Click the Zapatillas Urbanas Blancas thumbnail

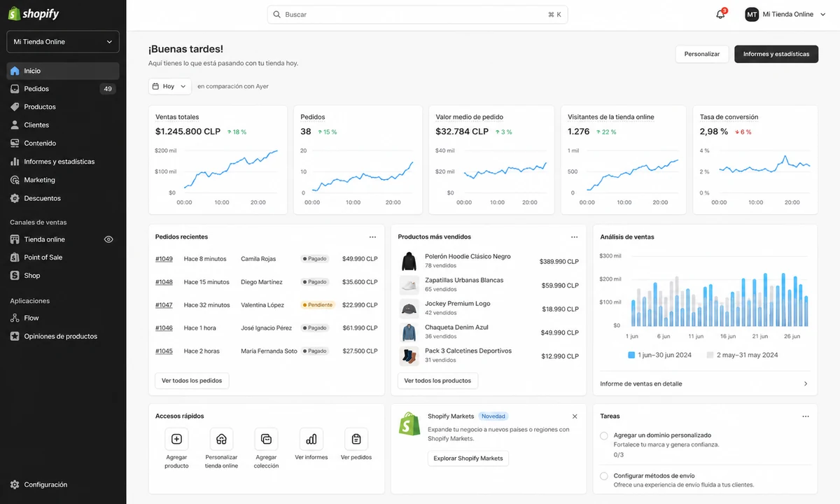pos(409,285)
